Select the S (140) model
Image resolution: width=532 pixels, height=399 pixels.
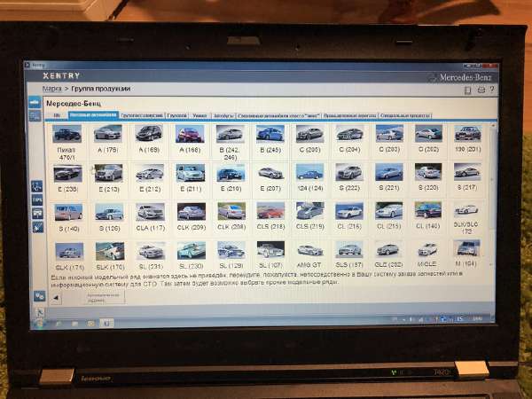[68, 218]
